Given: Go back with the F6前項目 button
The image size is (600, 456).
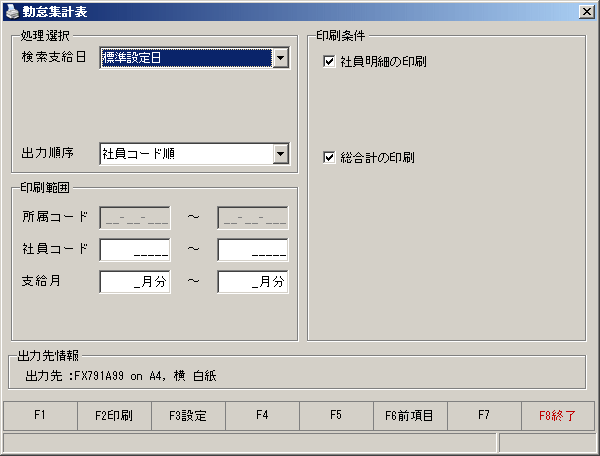Looking at the screenshot, I should pyautogui.click(x=409, y=415).
